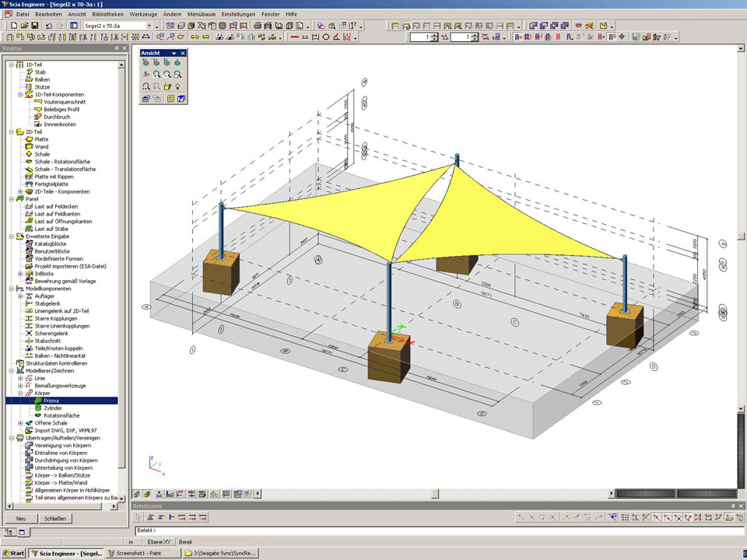Click the horizontal scrollbar thumb below viewport
This screenshot has width=747, height=560.
point(435,493)
